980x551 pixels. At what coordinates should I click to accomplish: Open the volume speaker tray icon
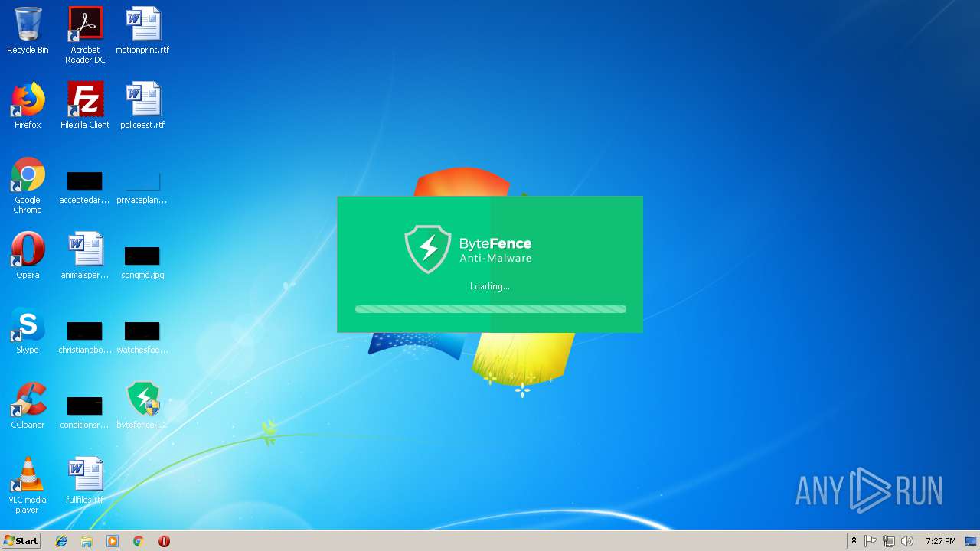click(x=907, y=541)
